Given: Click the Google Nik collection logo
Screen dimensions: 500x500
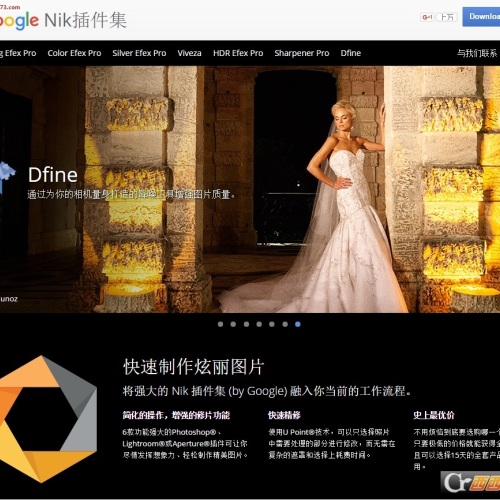Looking at the screenshot, I should tap(63, 21).
